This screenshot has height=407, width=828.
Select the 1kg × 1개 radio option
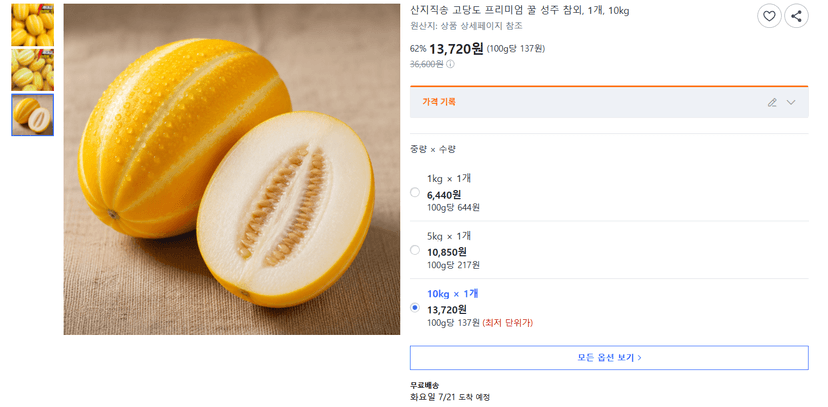(x=415, y=193)
